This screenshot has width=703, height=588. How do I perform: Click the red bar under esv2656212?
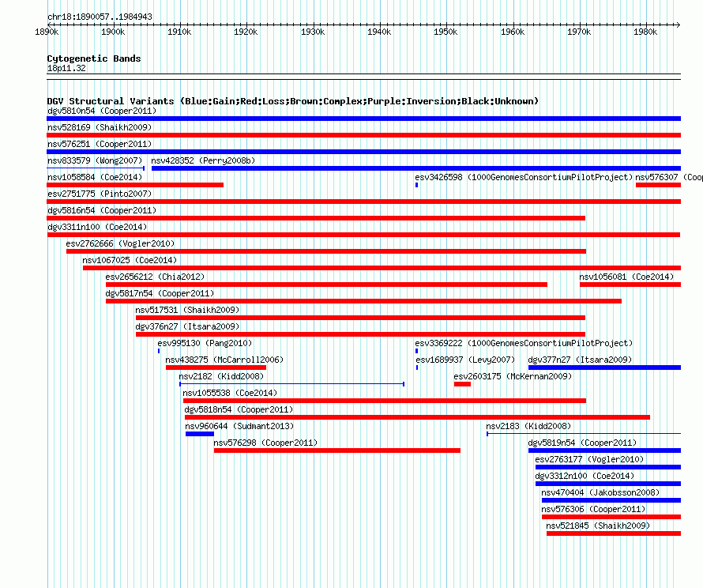tap(326, 285)
